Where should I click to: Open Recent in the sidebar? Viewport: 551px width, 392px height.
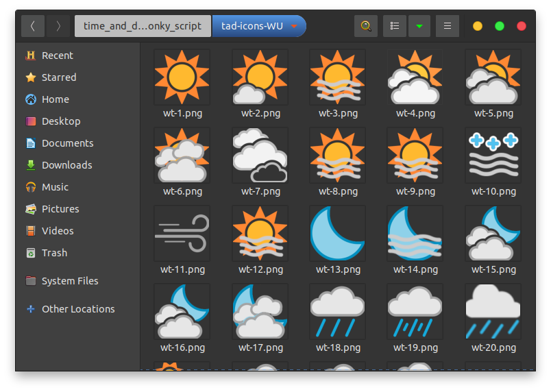pyautogui.click(x=77, y=56)
